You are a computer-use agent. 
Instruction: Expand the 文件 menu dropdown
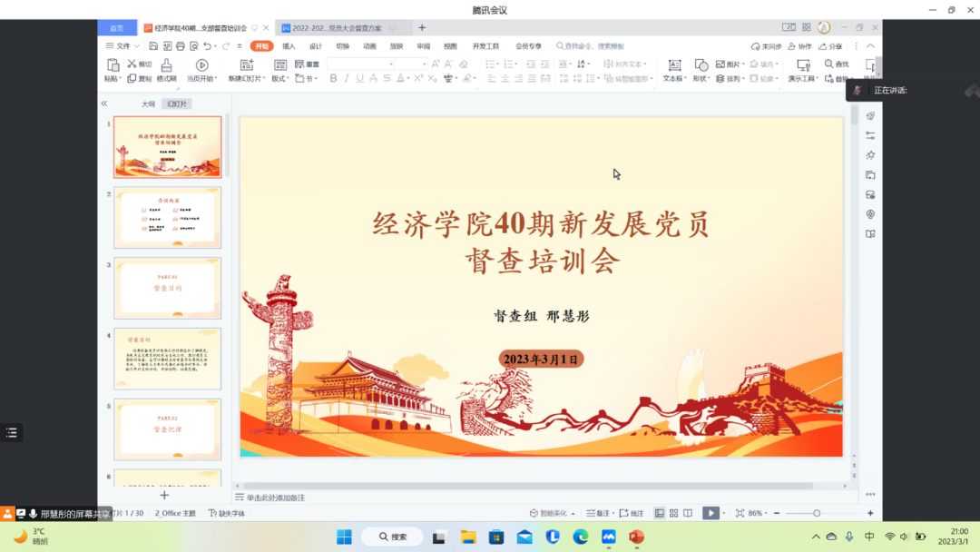pyautogui.click(x=122, y=46)
